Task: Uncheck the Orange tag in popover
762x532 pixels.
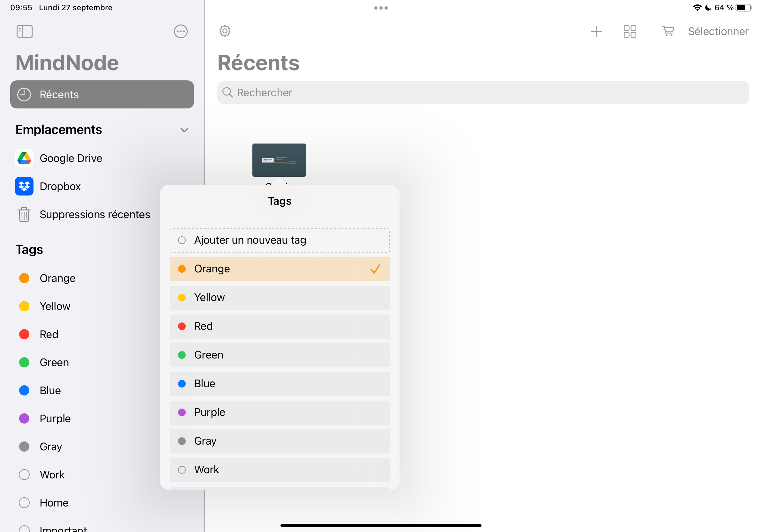Action: coord(280,269)
